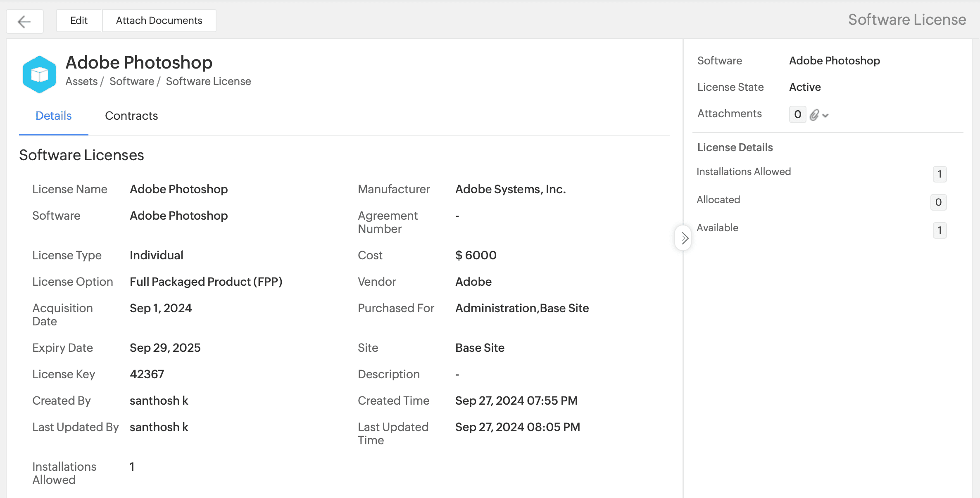980x498 pixels.
Task: Click the Allocated count badge
Action: pyautogui.click(x=938, y=202)
